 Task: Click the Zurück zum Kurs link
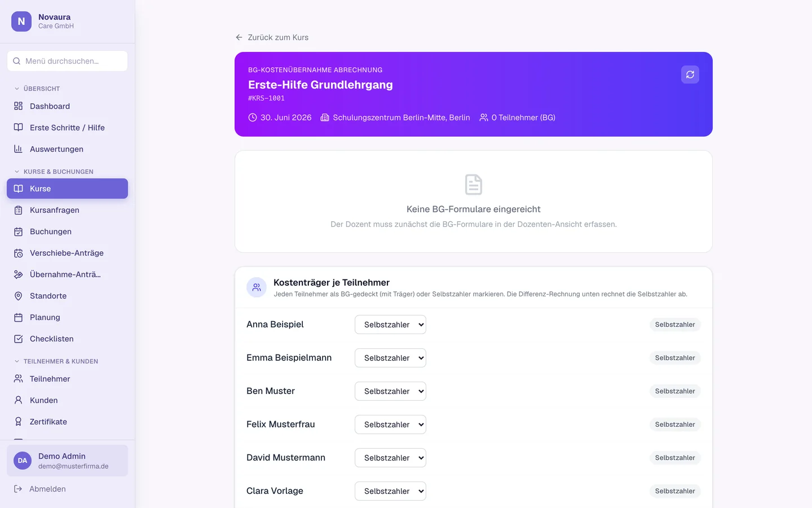(x=272, y=37)
